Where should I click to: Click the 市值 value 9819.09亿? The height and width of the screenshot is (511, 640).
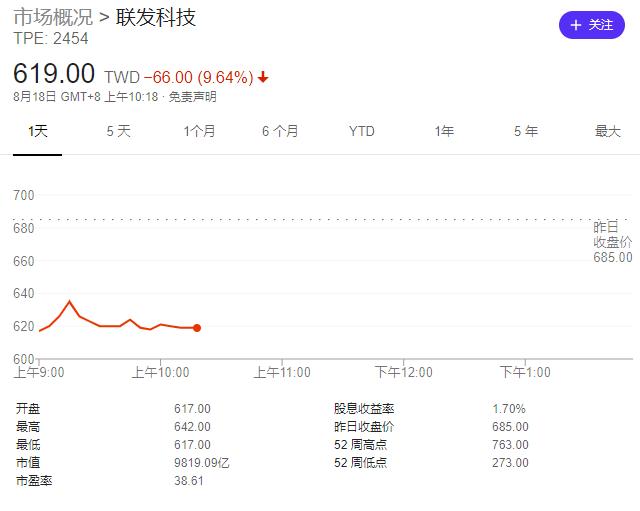[x=202, y=462]
